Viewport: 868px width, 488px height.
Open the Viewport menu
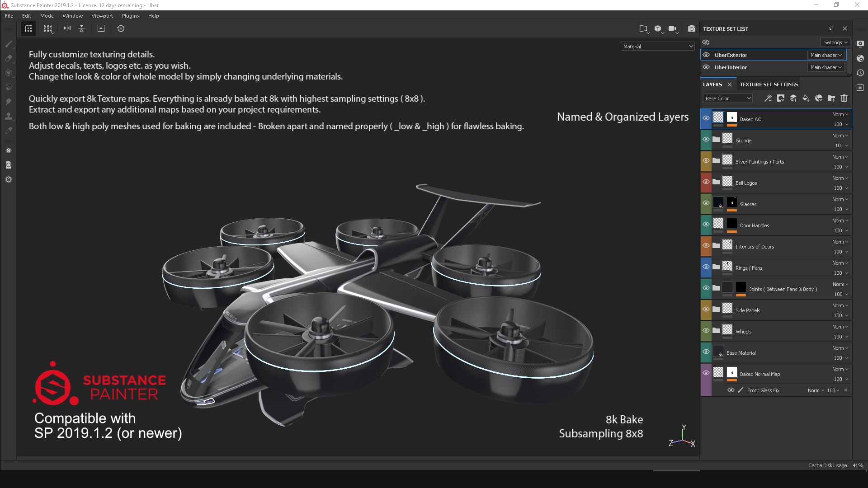point(102,16)
